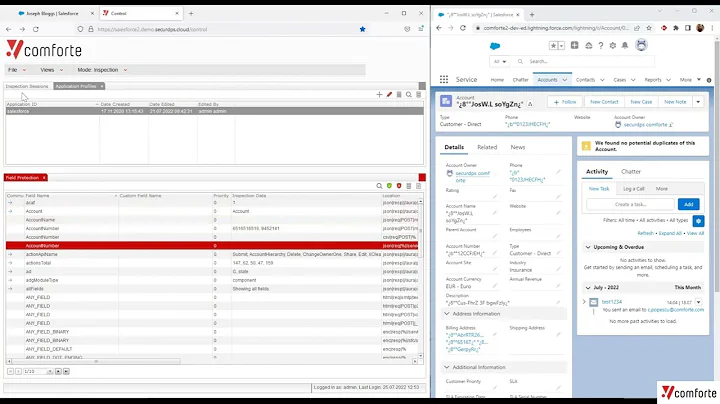
Task: Close the Application Profiles tab
Action: (x=102, y=86)
